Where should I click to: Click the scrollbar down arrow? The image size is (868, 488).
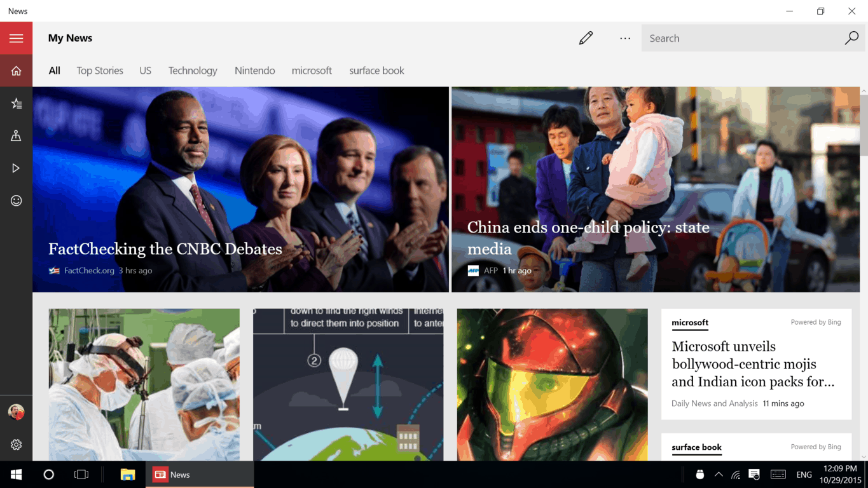click(x=864, y=456)
